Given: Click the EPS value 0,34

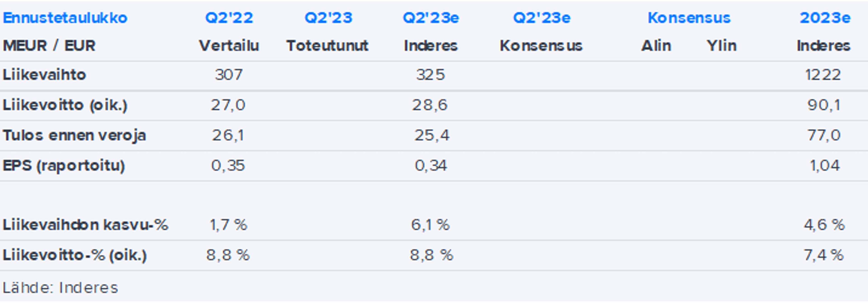Looking at the screenshot, I should click(x=431, y=166).
